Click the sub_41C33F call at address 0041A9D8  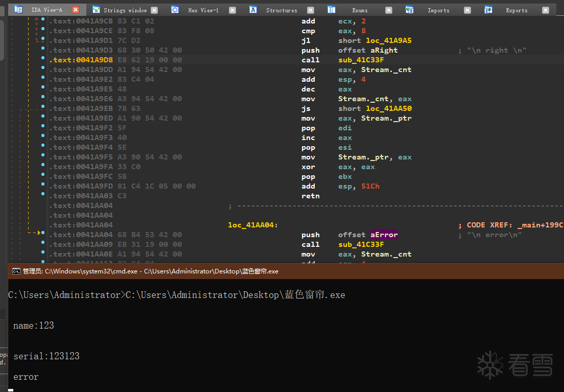click(361, 60)
